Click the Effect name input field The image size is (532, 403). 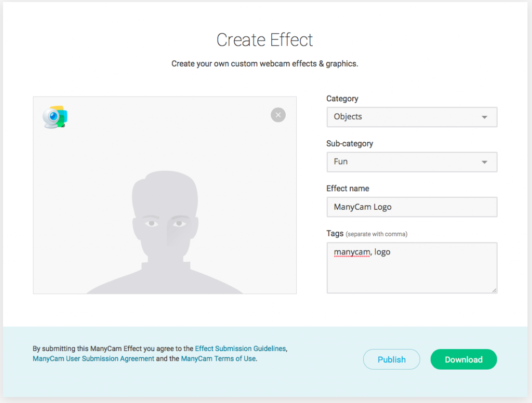coord(412,207)
